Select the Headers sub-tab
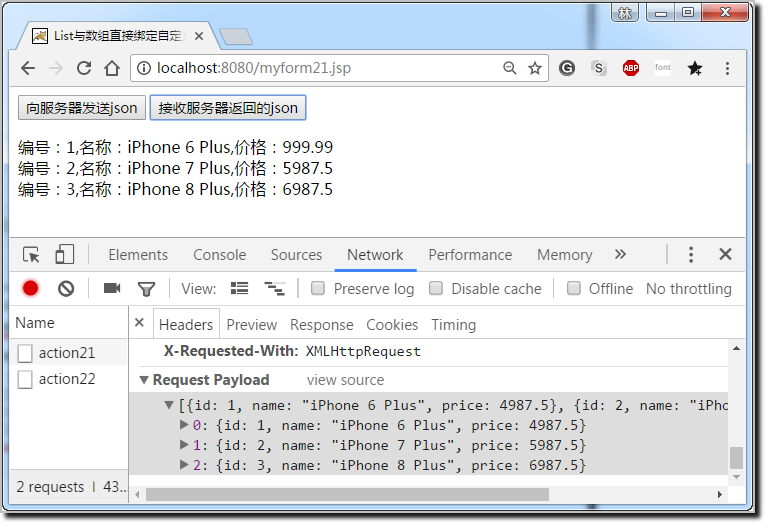 pos(186,324)
